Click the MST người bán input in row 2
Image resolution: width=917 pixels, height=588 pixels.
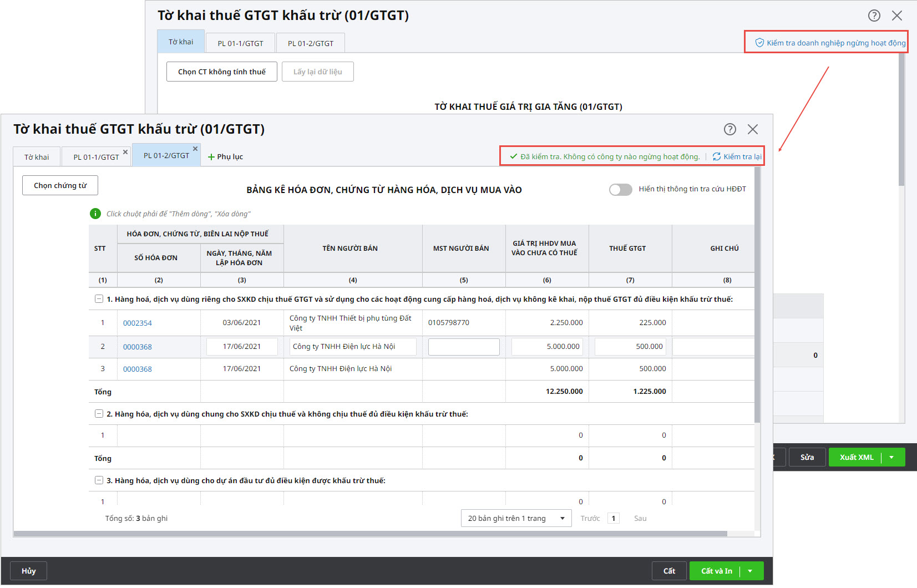click(x=464, y=347)
